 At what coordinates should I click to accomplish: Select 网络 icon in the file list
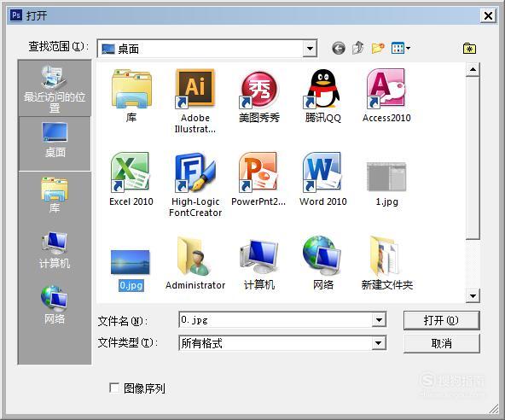point(323,263)
